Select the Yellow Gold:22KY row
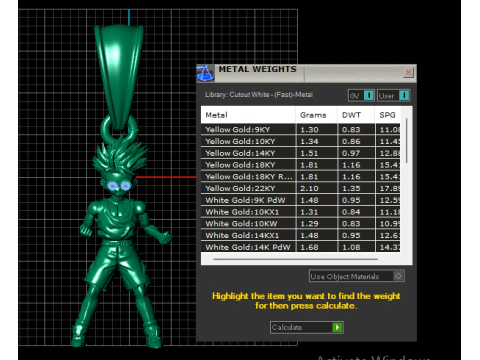Viewport: 480px width, 360px height. (x=300, y=188)
